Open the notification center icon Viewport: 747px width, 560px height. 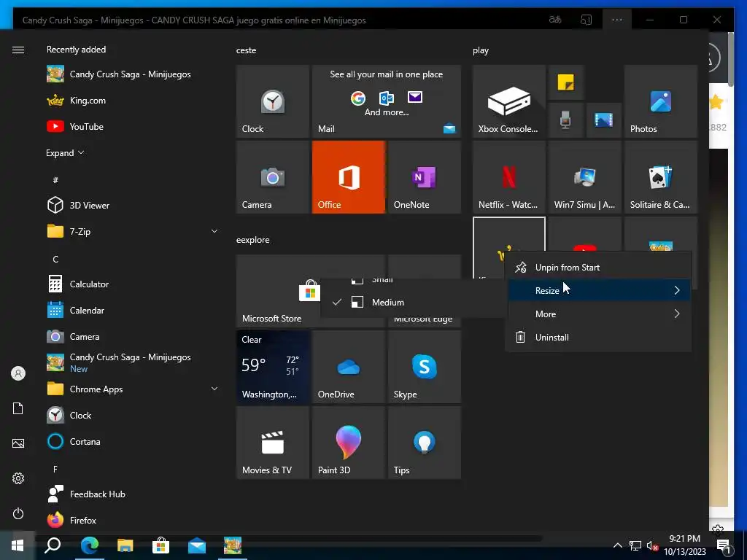coord(723,546)
